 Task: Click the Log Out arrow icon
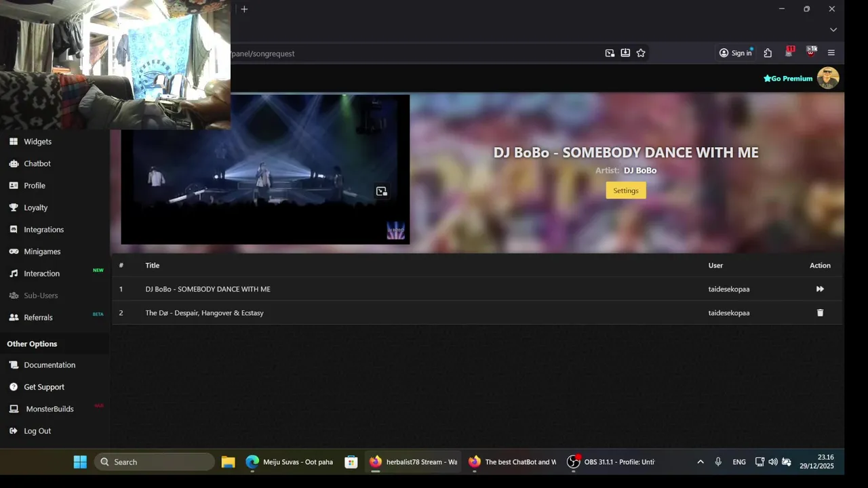coord(14,431)
